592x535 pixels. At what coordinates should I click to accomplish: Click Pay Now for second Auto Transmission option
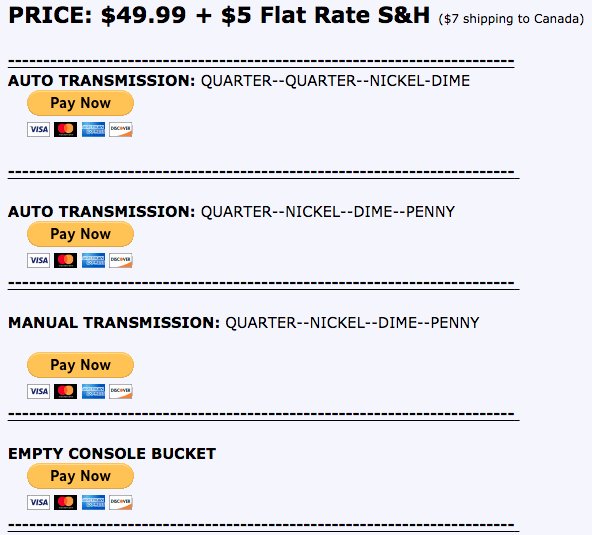(x=80, y=234)
